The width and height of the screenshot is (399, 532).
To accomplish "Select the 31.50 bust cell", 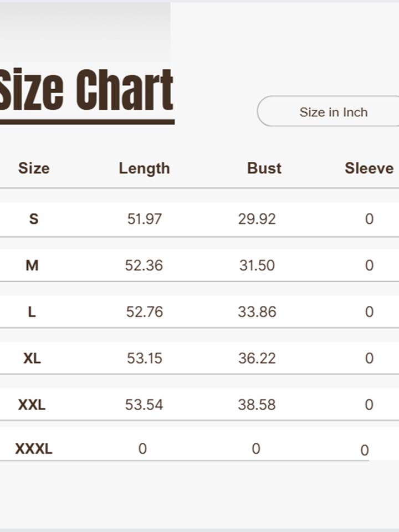I will coord(257,265).
